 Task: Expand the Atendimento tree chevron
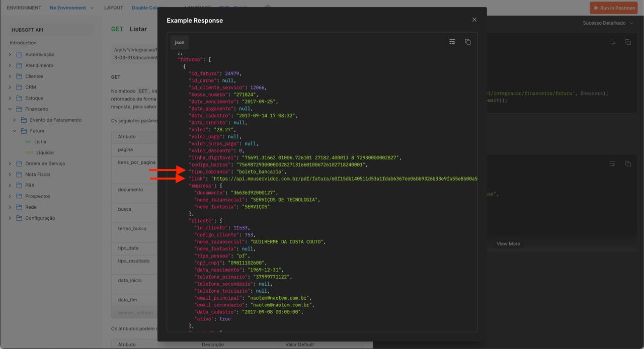[10, 65]
